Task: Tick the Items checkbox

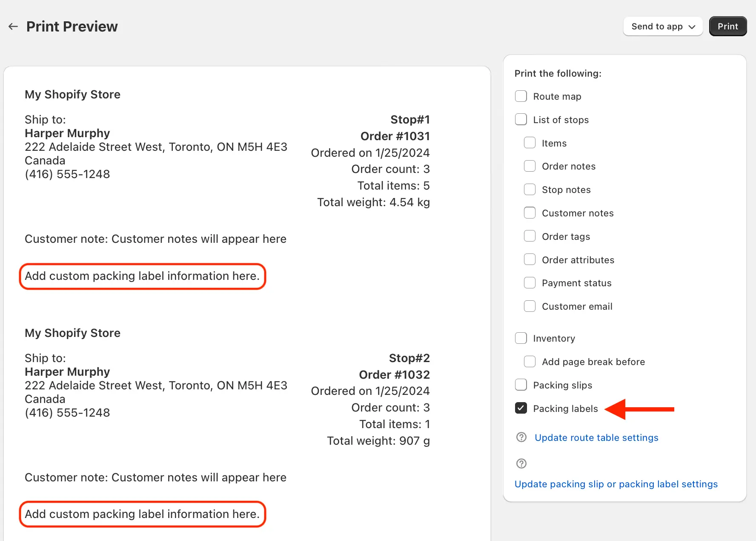Action: (x=530, y=143)
